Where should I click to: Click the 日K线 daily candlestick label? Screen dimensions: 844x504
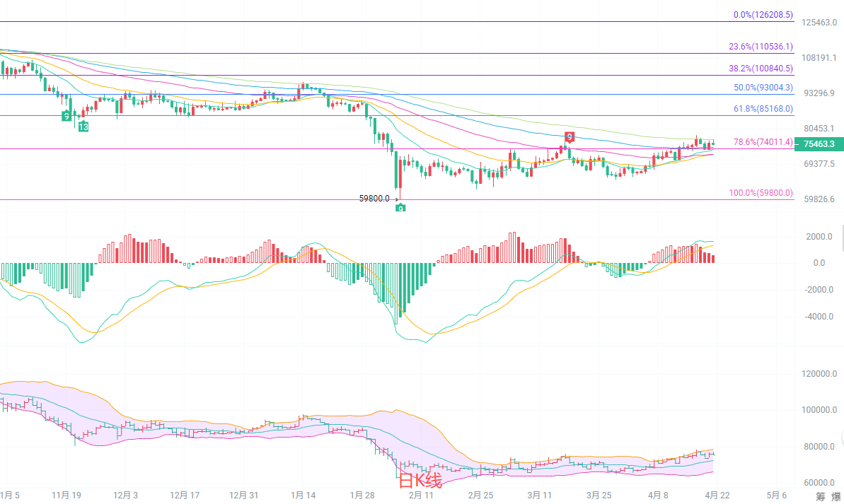420,481
